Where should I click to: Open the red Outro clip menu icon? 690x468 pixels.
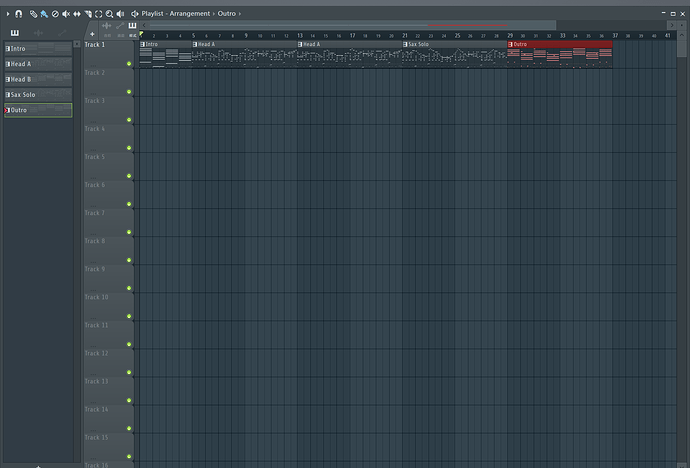[x=510, y=44]
